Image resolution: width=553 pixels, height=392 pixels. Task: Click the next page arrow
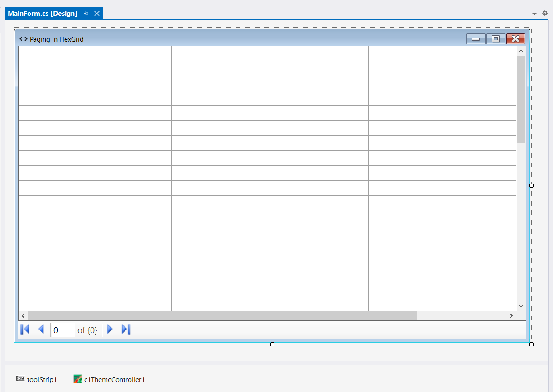click(x=110, y=330)
